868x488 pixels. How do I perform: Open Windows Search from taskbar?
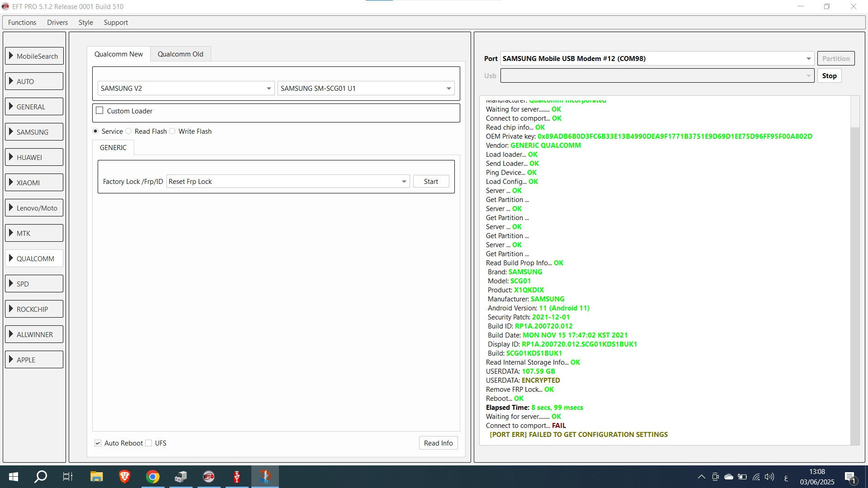click(41, 477)
